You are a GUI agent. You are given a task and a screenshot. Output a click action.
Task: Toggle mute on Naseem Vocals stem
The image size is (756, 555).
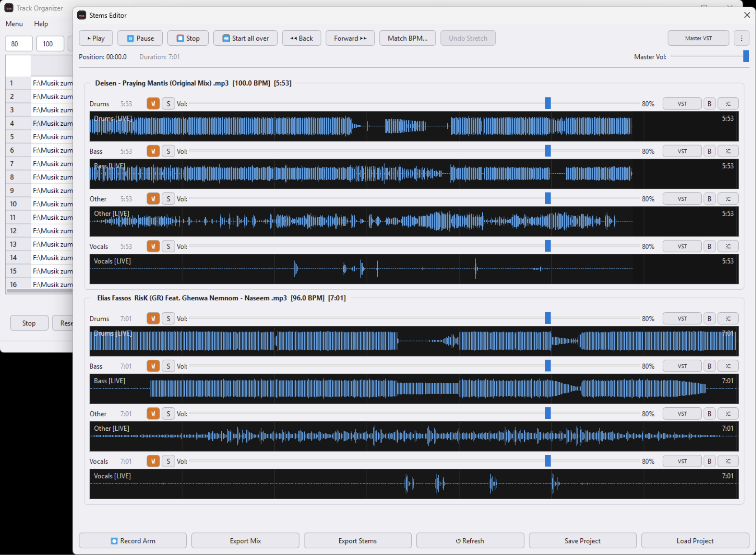coord(153,461)
